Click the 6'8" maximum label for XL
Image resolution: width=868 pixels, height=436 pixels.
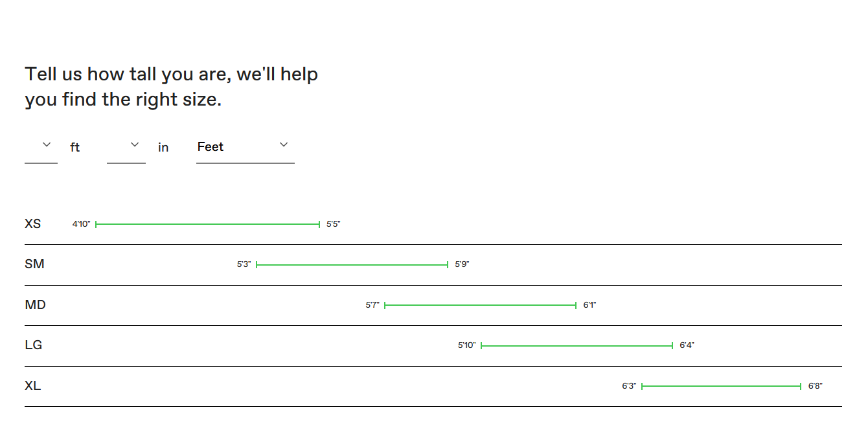816,386
